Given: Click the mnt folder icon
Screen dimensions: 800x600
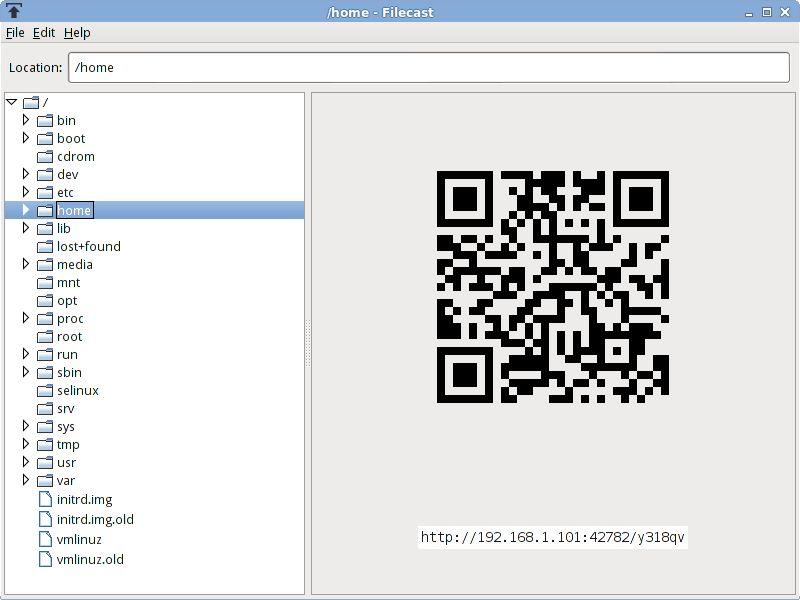Looking at the screenshot, I should click(x=45, y=283).
